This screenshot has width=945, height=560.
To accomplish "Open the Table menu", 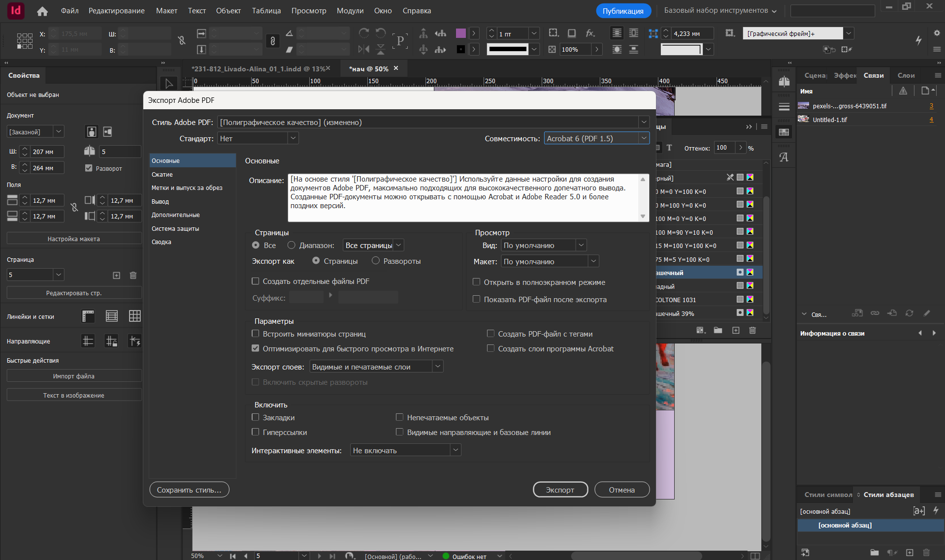I will [266, 11].
